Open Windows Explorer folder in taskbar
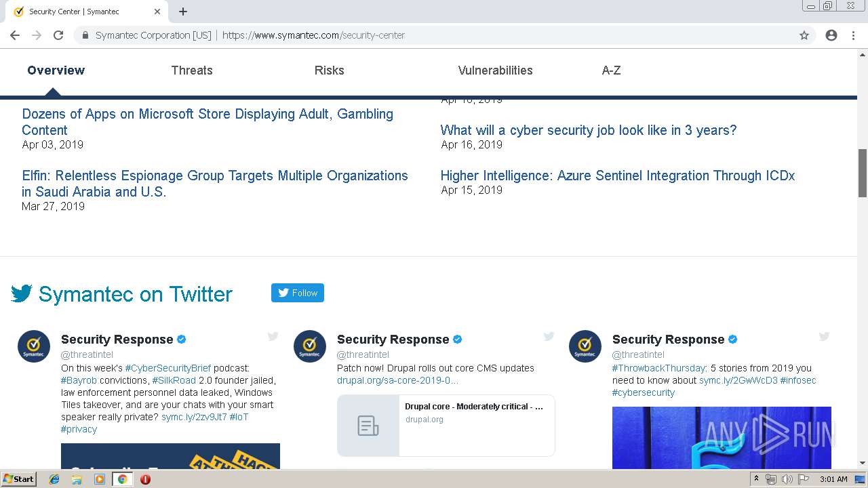The width and height of the screenshot is (868, 488). coord(77,479)
